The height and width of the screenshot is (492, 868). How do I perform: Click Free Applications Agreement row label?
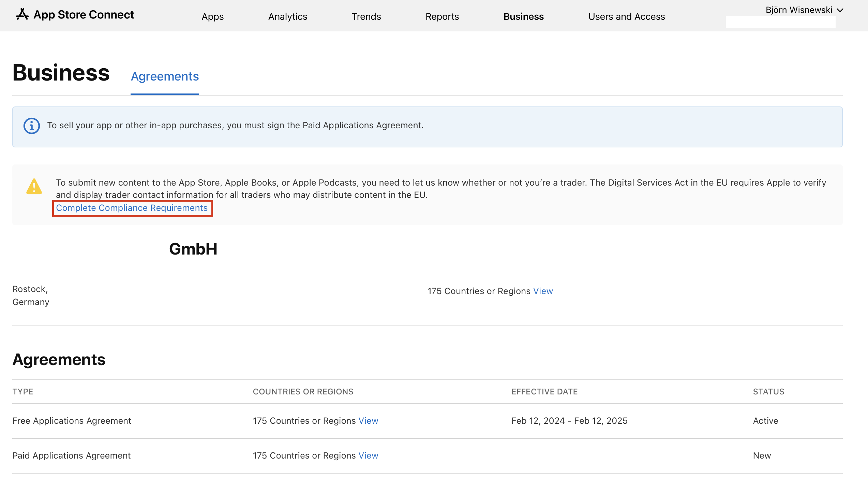pos(72,421)
